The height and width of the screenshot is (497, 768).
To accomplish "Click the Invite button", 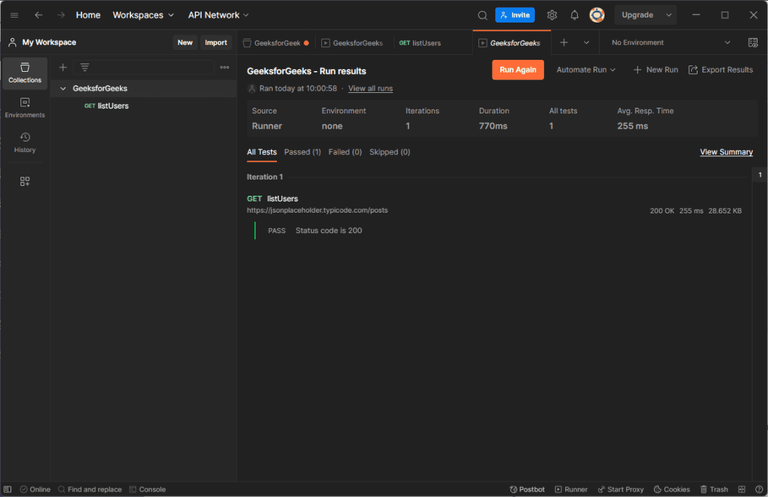I will [x=515, y=15].
